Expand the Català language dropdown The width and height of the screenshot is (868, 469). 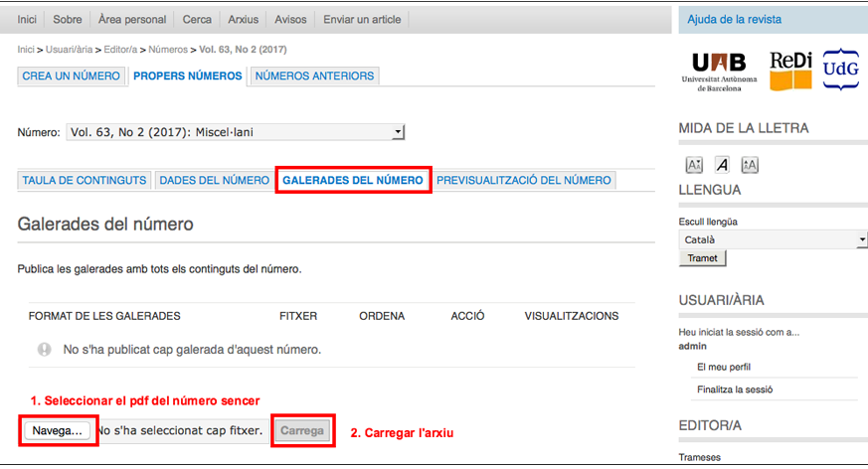[773, 239]
